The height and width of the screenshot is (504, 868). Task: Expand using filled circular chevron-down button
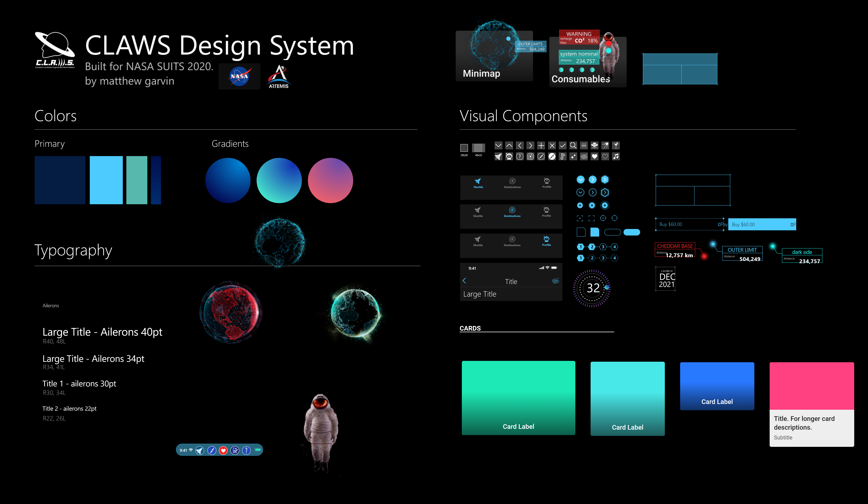580,179
